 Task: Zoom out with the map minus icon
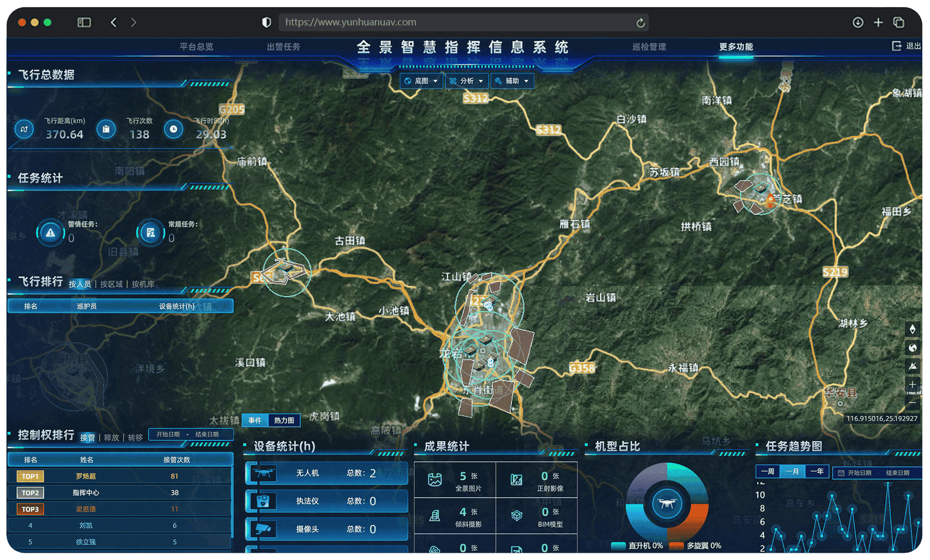912,402
